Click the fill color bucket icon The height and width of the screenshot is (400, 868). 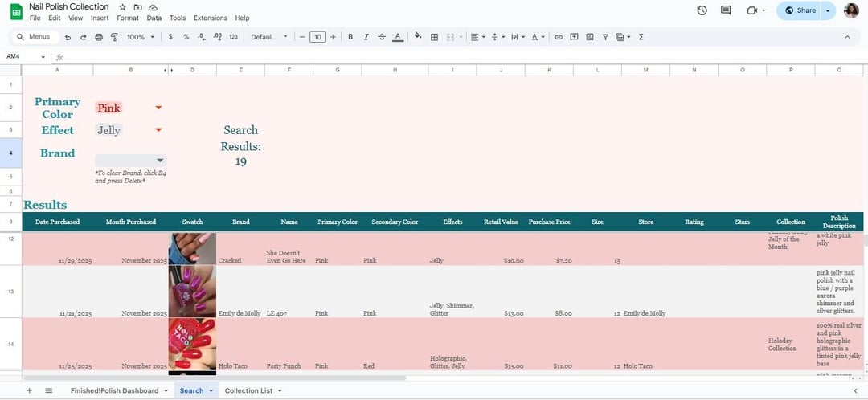[x=417, y=37]
